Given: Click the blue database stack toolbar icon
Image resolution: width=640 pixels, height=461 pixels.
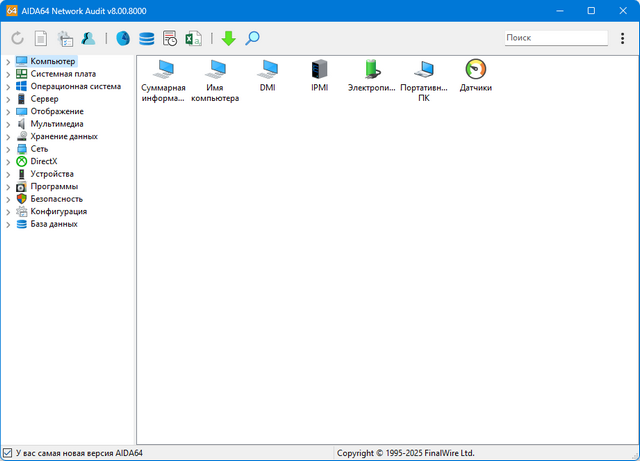Looking at the screenshot, I should pyautogui.click(x=147, y=38).
